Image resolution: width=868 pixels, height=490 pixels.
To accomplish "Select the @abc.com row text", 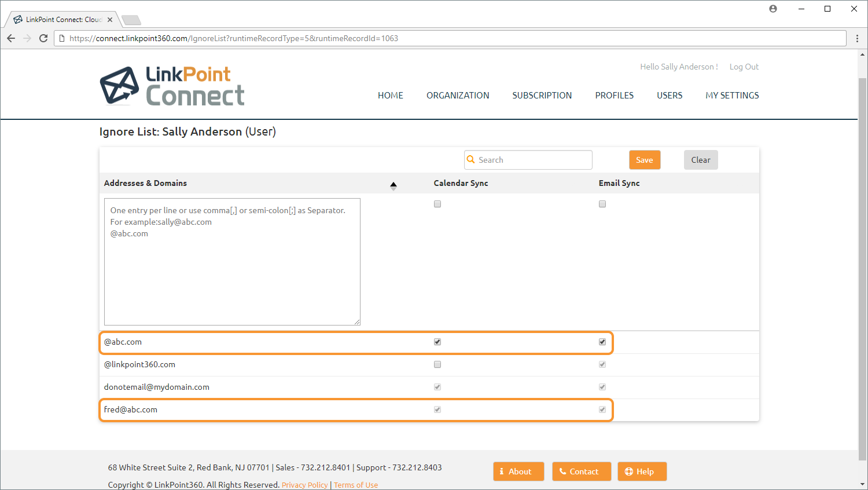I will [x=123, y=342].
